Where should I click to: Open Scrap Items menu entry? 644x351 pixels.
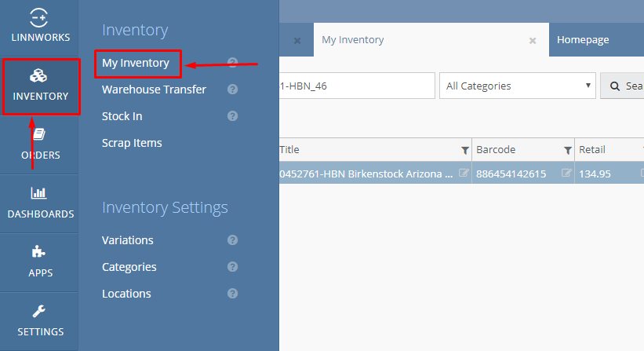point(132,143)
